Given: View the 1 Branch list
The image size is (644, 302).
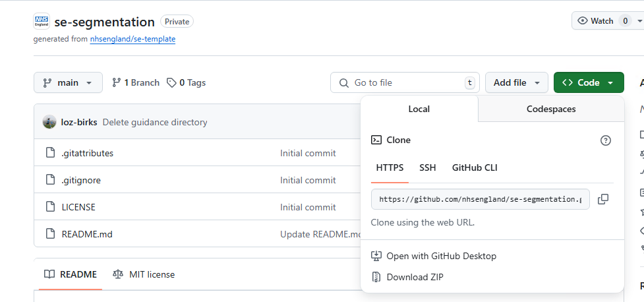Looking at the screenshot, I should [136, 82].
